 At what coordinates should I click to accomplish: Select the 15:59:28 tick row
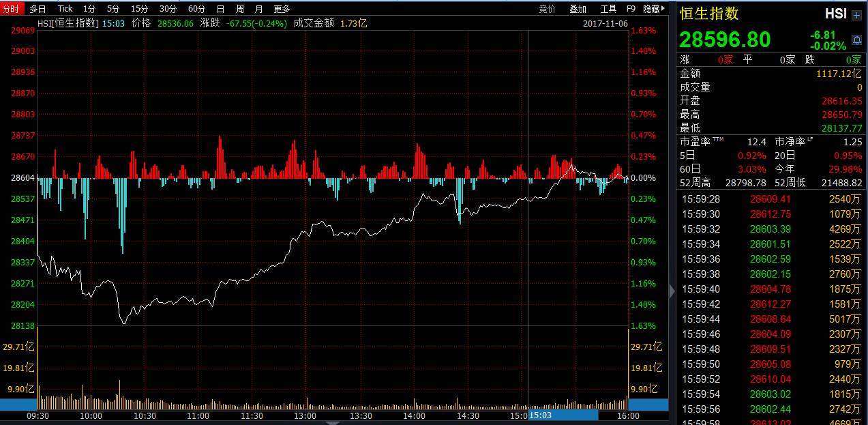point(771,199)
